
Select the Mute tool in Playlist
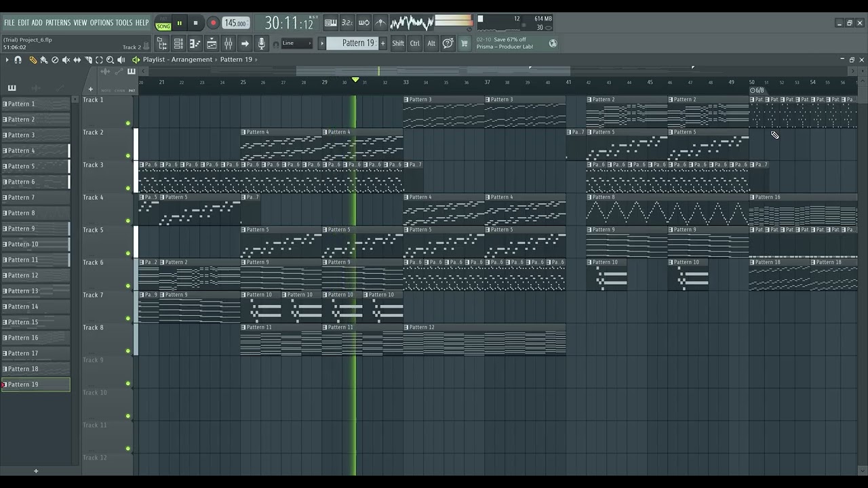(x=66, y=60)
